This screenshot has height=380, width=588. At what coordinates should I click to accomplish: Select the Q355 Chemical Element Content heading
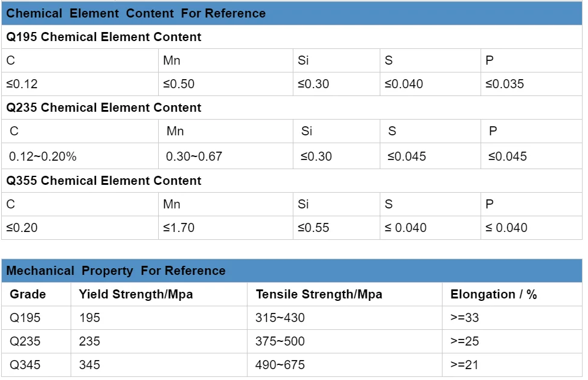tap(104, 181)
